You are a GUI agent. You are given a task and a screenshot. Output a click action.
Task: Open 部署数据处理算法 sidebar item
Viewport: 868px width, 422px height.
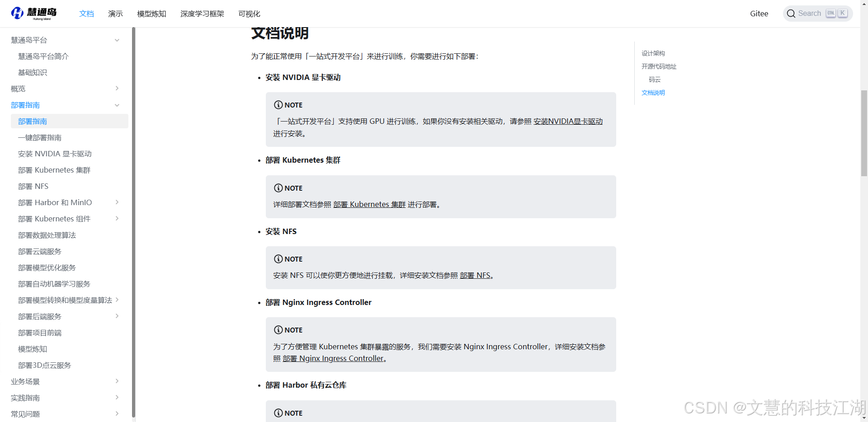coord(47,235)
